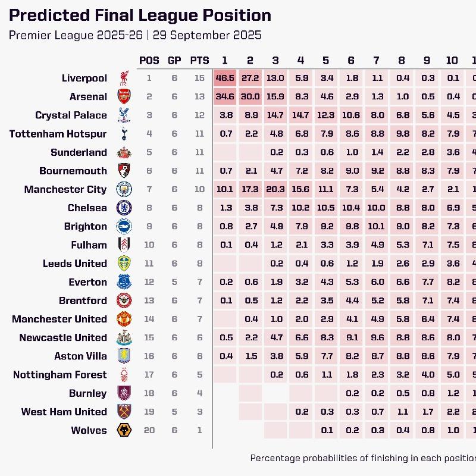Click the West Ham United crest
Viewport: 476px width, 476px height.
[x=124, y=412]
